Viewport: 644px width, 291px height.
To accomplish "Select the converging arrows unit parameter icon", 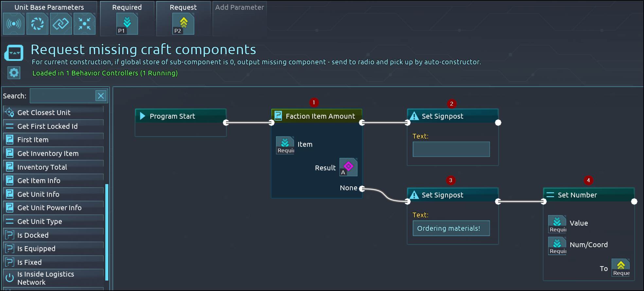I will coord(84,24).
